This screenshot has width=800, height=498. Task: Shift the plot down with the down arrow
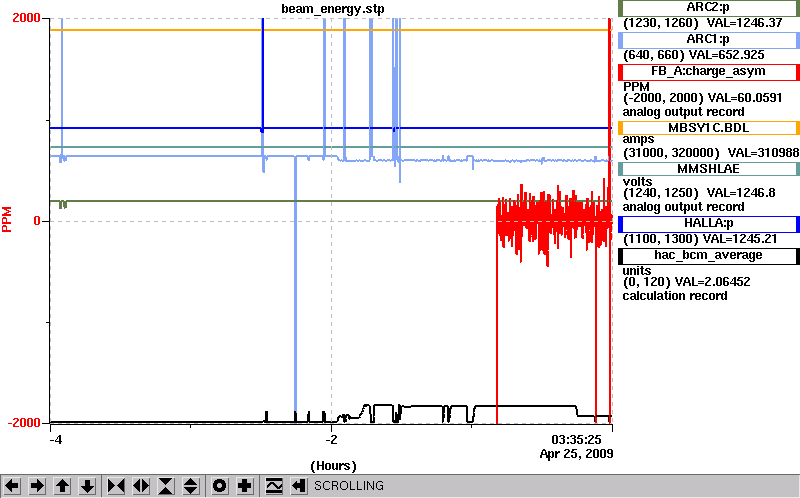coord(87,485)
